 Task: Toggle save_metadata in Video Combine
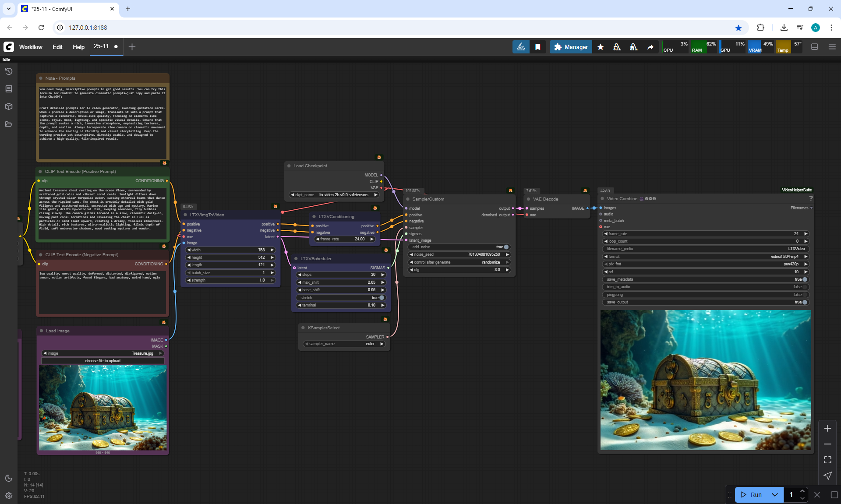click(x=804, y=279)
